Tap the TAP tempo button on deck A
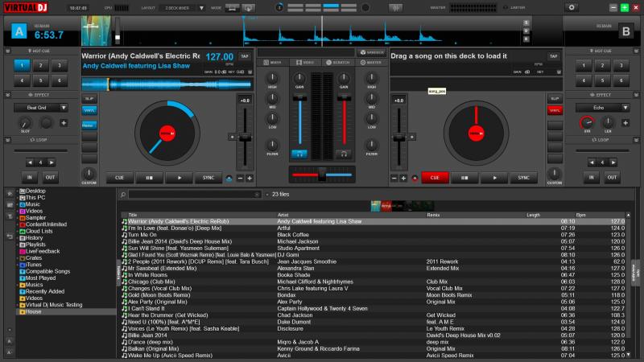 coord(245,56)
